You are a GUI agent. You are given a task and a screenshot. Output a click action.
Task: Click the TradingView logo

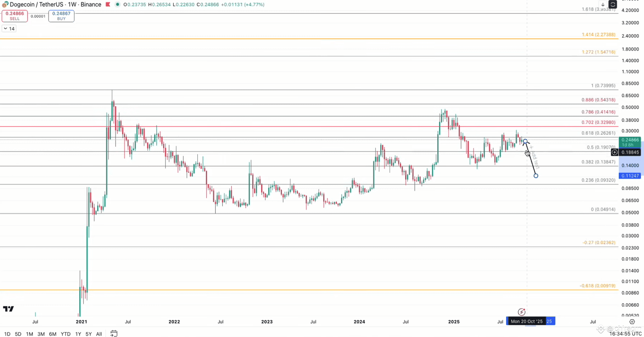8,309
